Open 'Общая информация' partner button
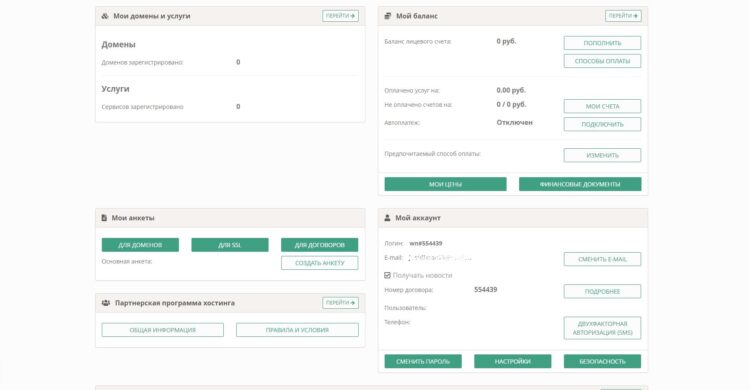This screenshot has height=390, width=750. (x=163, y=330)
